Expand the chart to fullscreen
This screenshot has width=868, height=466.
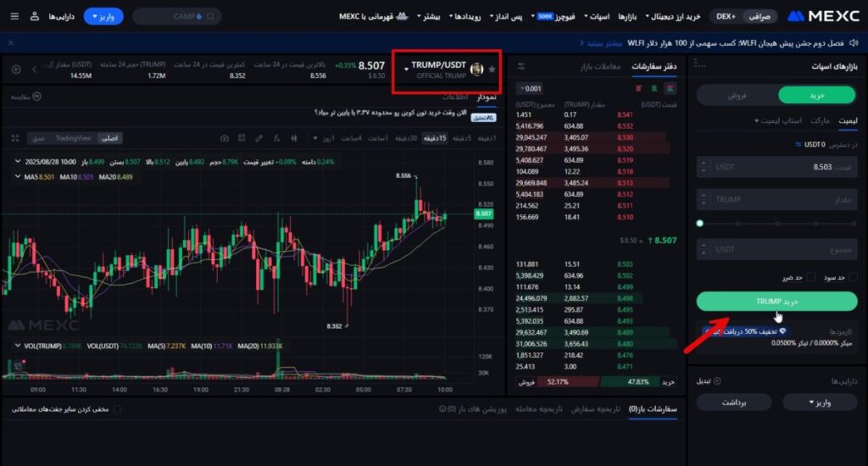click(15, 138)
